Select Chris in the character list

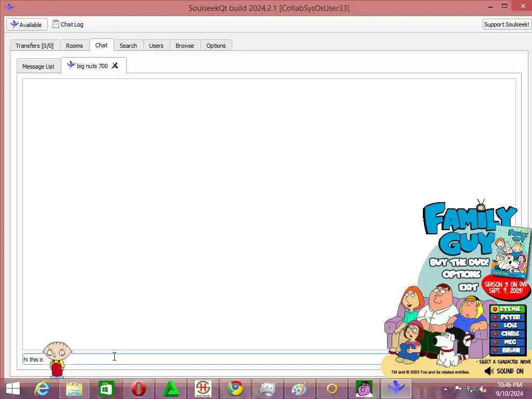coord(508,334)
